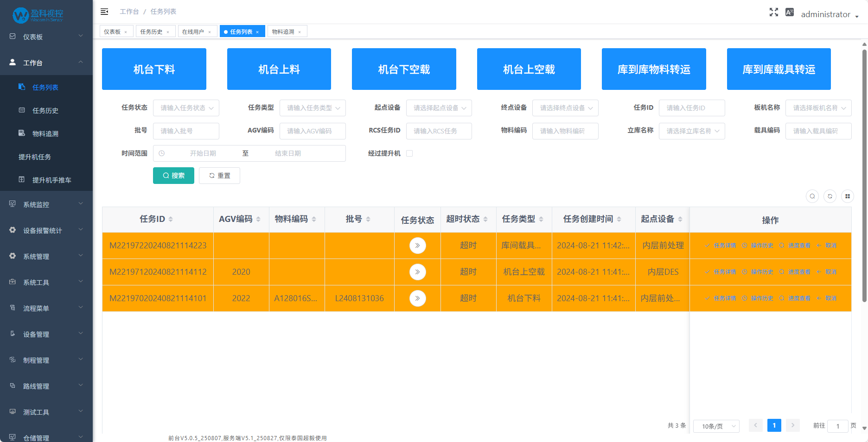
Task: Open the administrator user menu
Action: click(x=830, y=14)
